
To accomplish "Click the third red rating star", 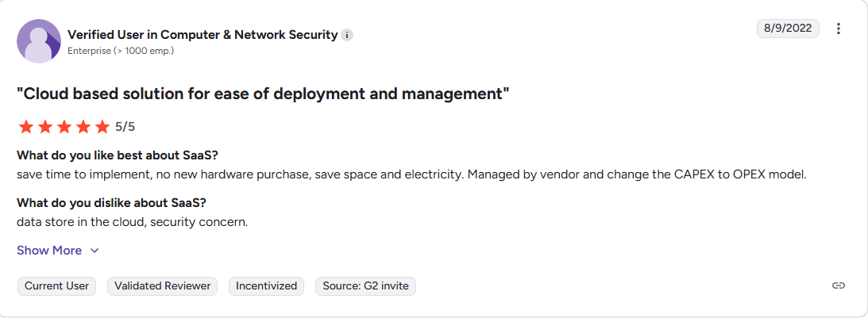I will [64, 127].
